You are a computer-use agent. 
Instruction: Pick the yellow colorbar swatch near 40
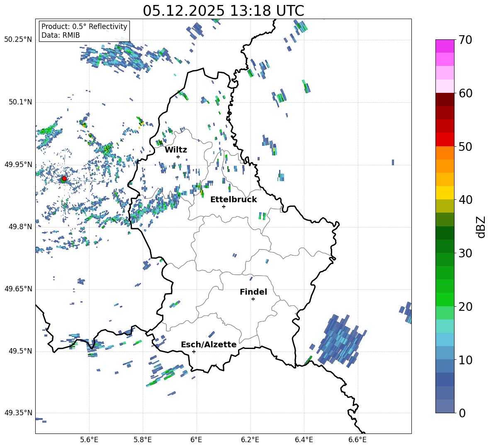445,193
